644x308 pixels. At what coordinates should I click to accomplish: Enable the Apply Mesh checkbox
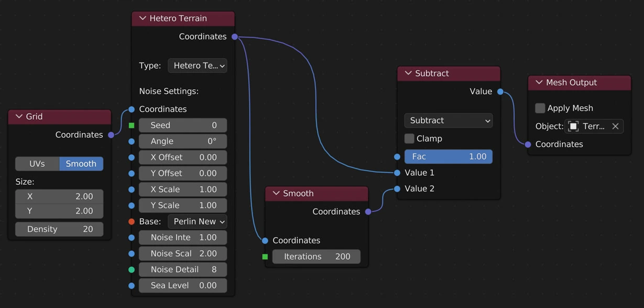(540, 108)
